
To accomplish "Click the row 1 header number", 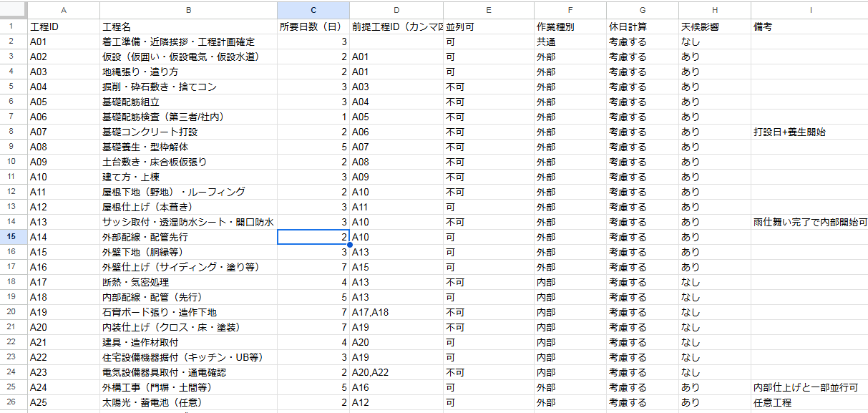I will pyautogui.click(x=14, y=26).
